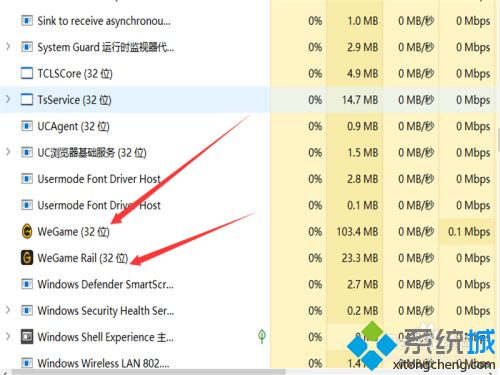Expand the System Guard process group
500x375 pixels.
[8, 47]
